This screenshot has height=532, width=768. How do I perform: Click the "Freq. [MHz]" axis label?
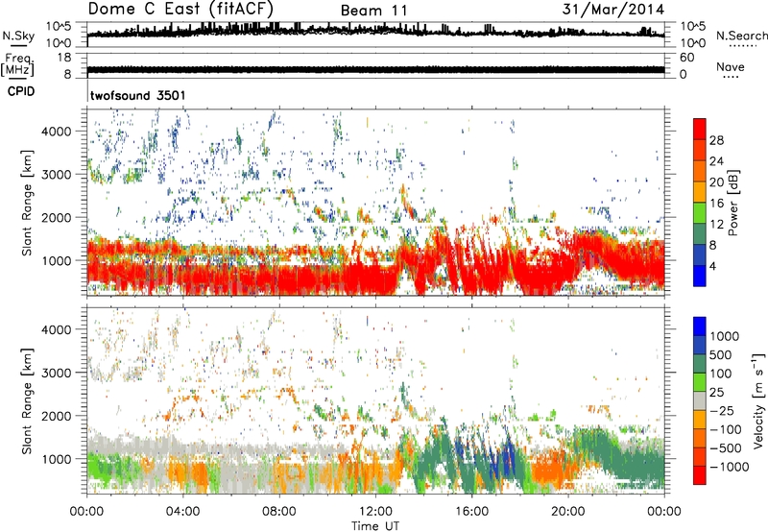click(17, 65)
